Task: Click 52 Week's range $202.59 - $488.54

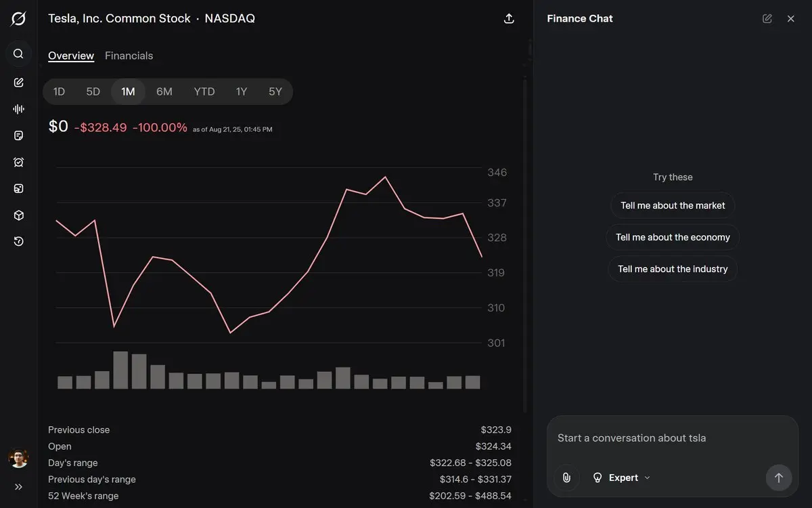Action: point(470,496)
